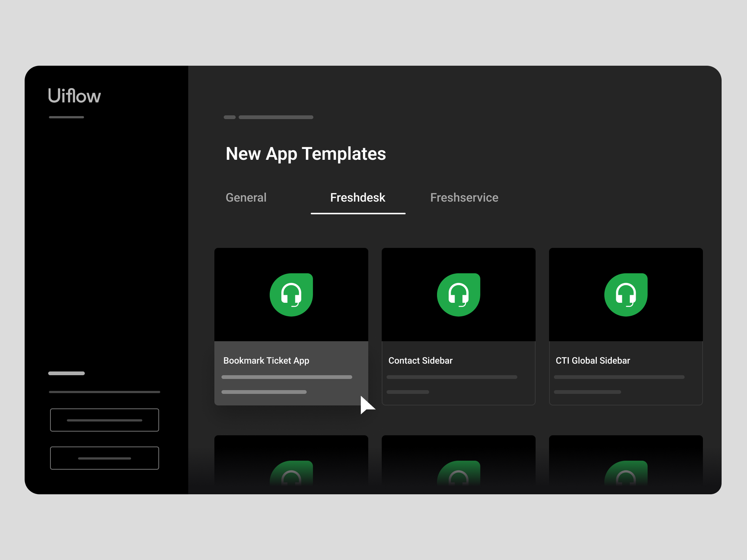This screenshot has height=560, width=747.
Task: Click the Uiflow logo
Action: (x=74, y=96)
